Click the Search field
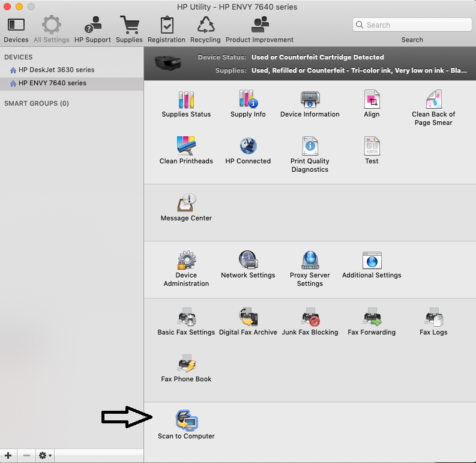This screenshot has height=463, width=476. pyautogui.click(x=412, y=25)
